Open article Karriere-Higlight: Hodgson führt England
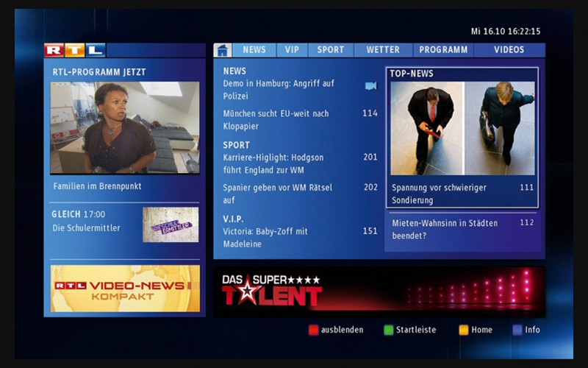 point(273,163)
